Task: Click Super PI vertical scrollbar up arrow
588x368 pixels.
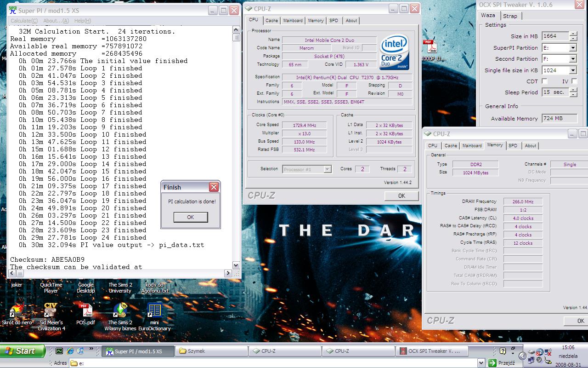Action: pyautogui.click(x=236, y=29)
